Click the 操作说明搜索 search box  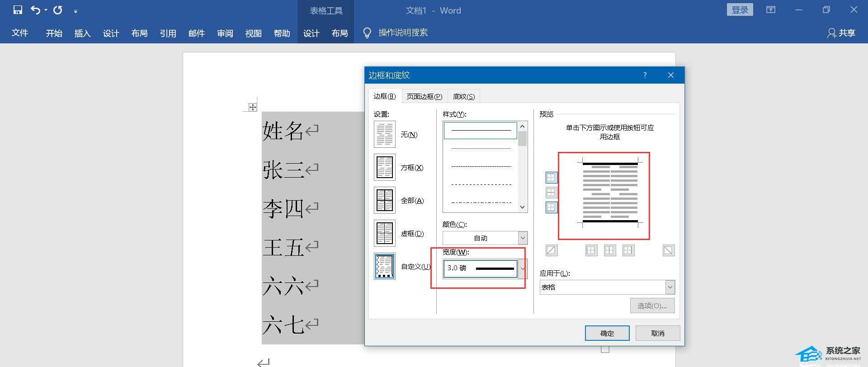click(x=403, y=33)
